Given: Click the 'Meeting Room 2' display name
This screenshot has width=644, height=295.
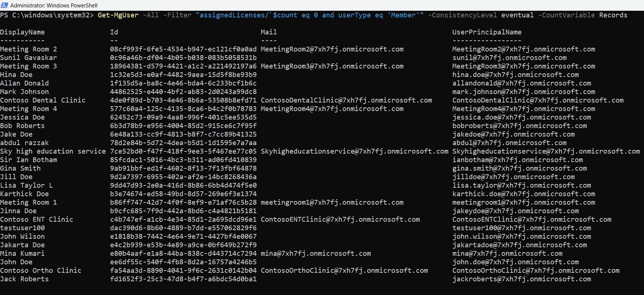Looking at the screenshot, I should coord(29,49).
